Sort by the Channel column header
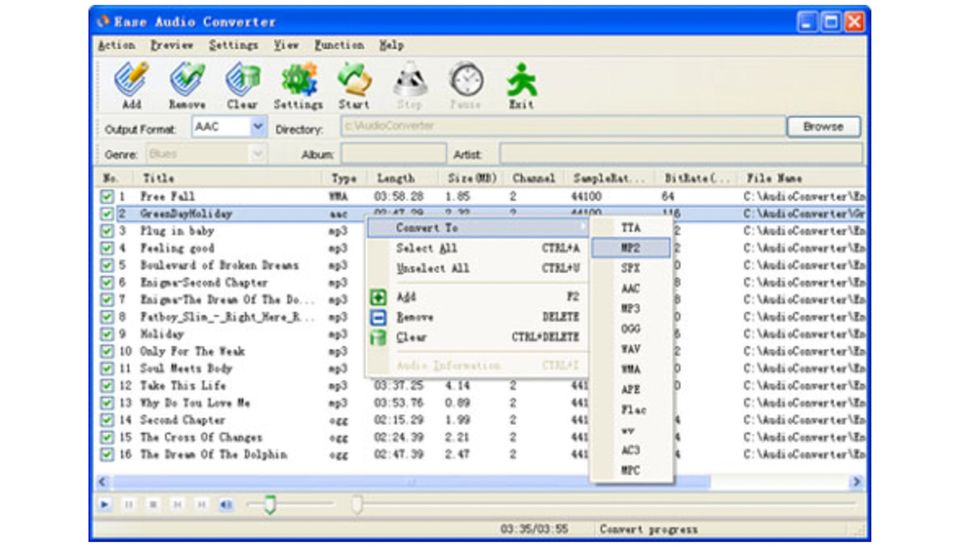Image resolution: width=970 pixels, height=546 pixels. [533, 178]
